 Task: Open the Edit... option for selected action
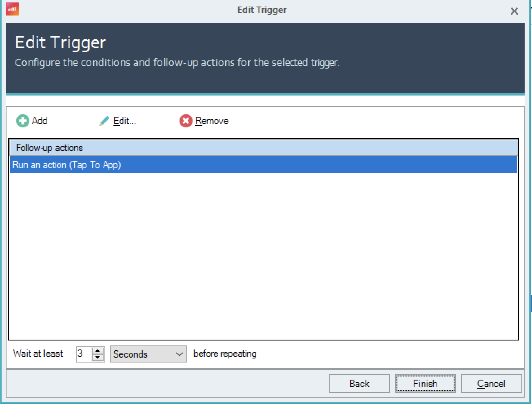(x=124, y=121)
